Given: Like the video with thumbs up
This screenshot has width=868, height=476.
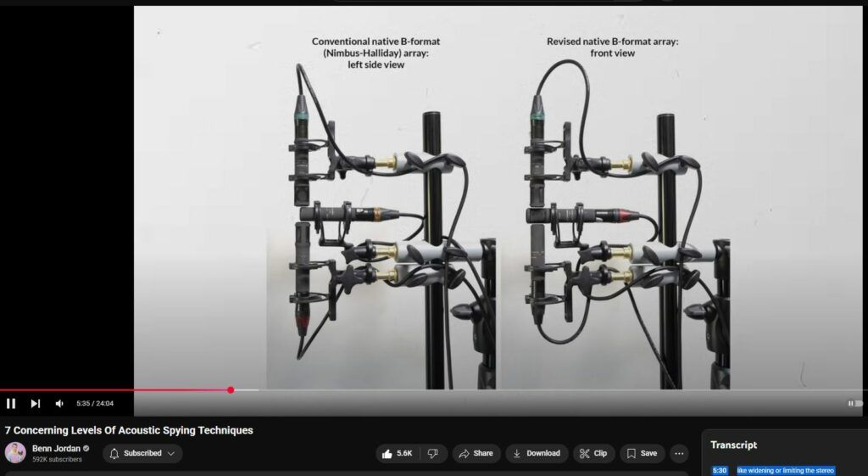Looking at the screenshot, I should point(397,453).
